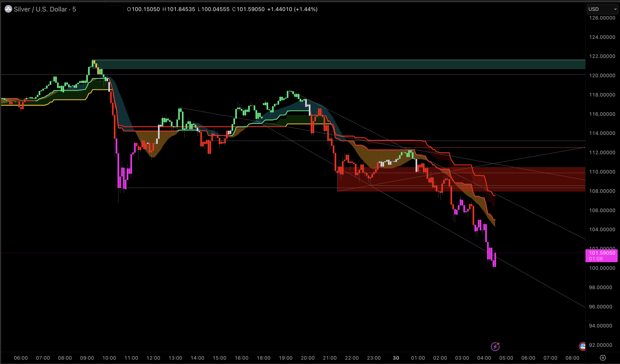
Task: Open the purple lightning events icon
Action: (x=495, y=347)
